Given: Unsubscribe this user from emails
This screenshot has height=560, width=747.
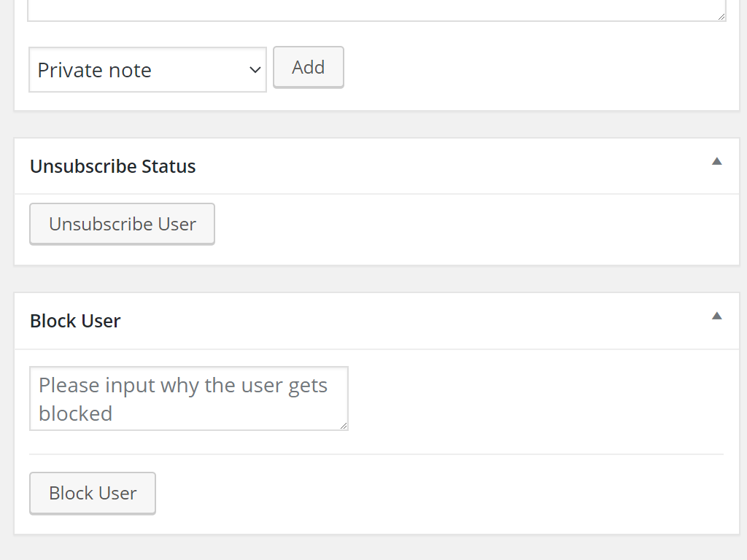Looking at the screenshot, I should point(122,224).
